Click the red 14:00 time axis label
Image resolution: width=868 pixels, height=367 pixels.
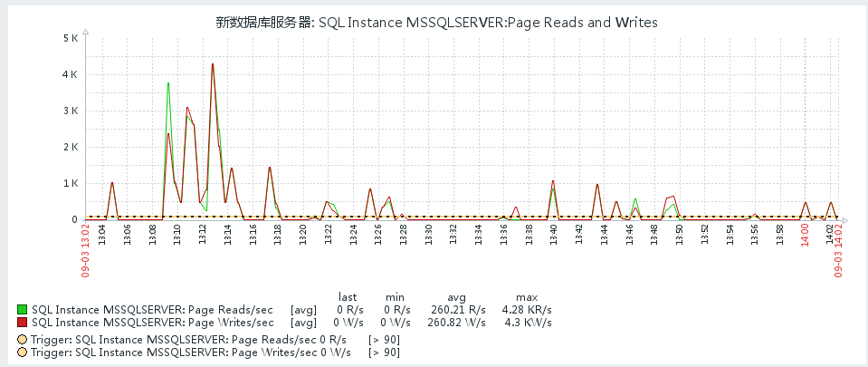804,234
